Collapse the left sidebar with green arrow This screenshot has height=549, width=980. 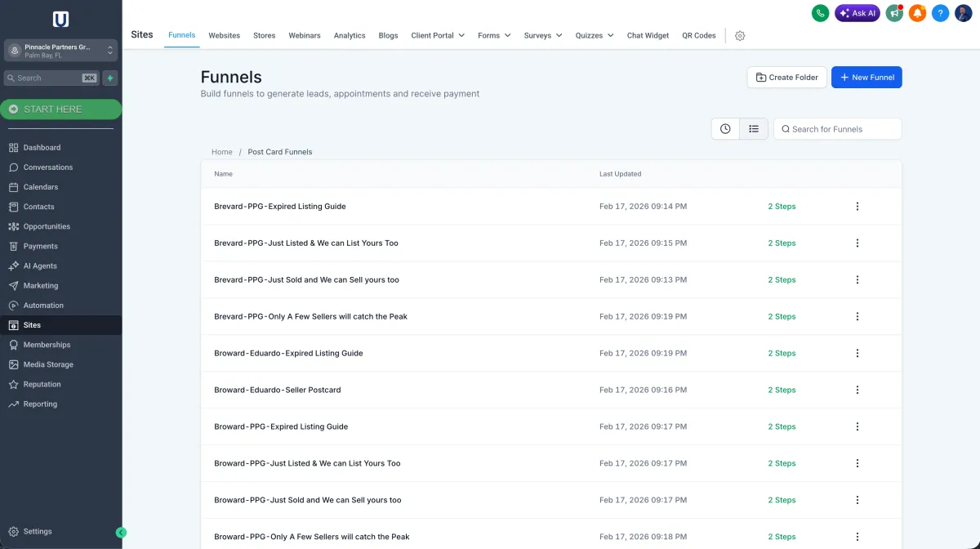pos(122,533)
